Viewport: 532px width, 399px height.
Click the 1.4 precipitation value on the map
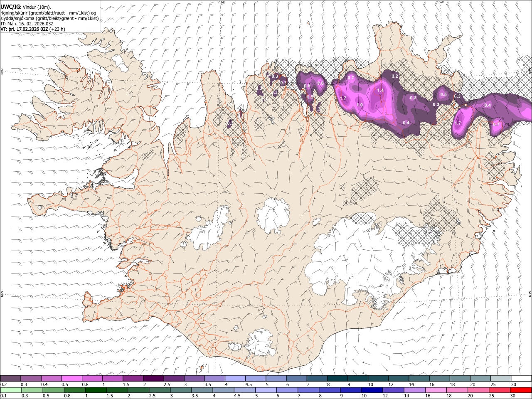[380, 90]
